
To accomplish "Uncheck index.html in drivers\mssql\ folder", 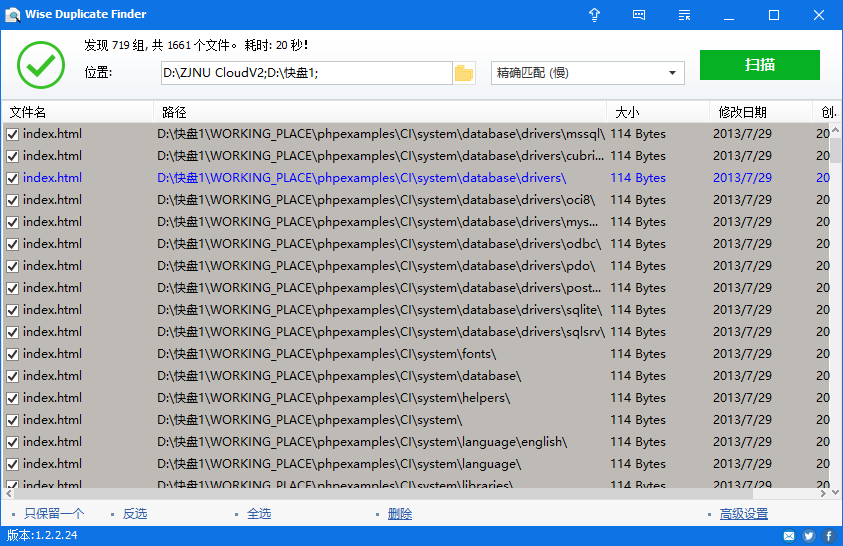I will point(12,134).
